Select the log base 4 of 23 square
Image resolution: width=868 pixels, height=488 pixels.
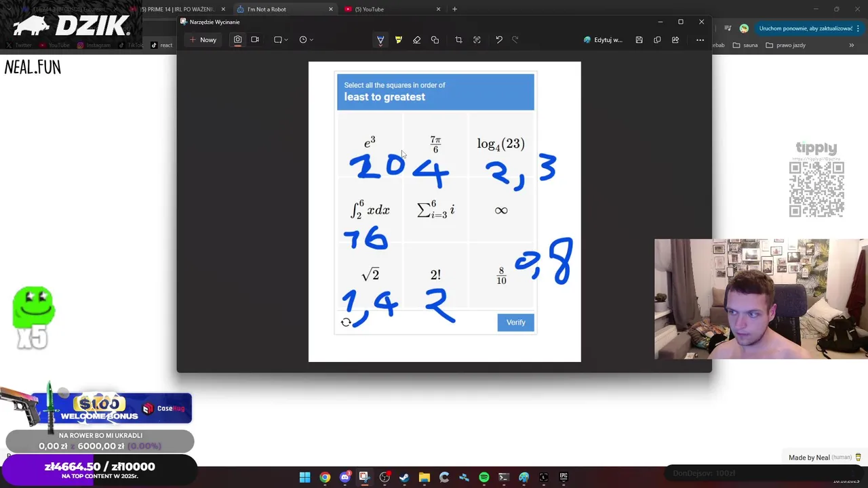point(501,144)
